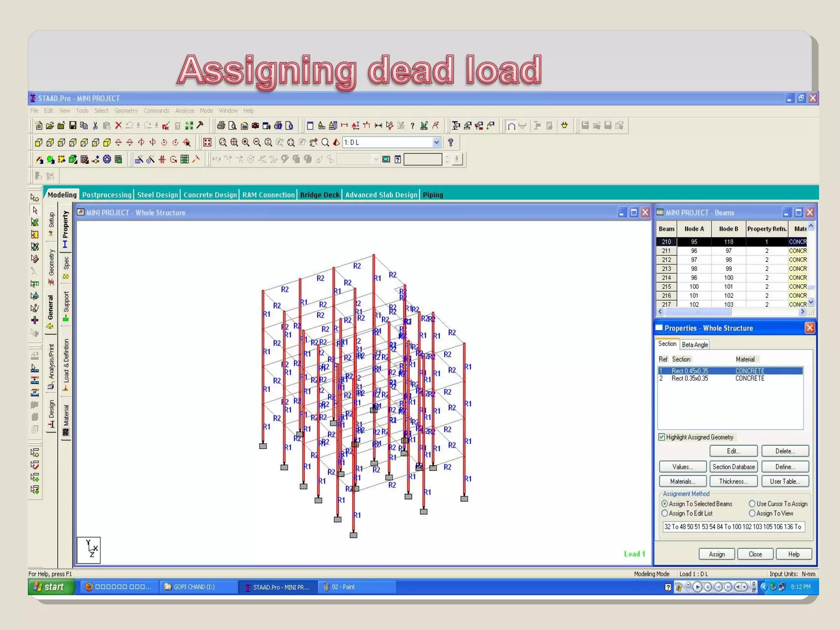The width and height of the screenshot is (840, 630).
Task: Click the beam list input field
Action: click(x=733, y=527)
